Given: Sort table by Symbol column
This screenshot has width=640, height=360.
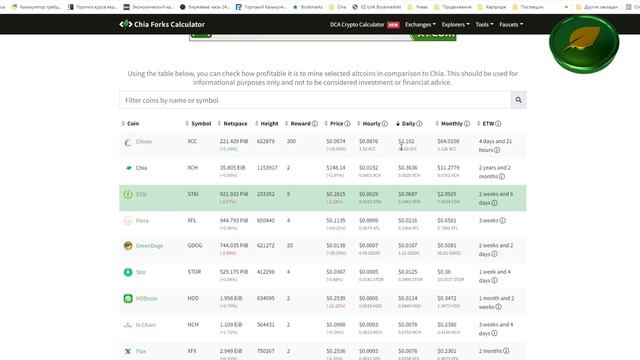Looking at the screenshot, I should pyautogui.click(x=198, y=124).
